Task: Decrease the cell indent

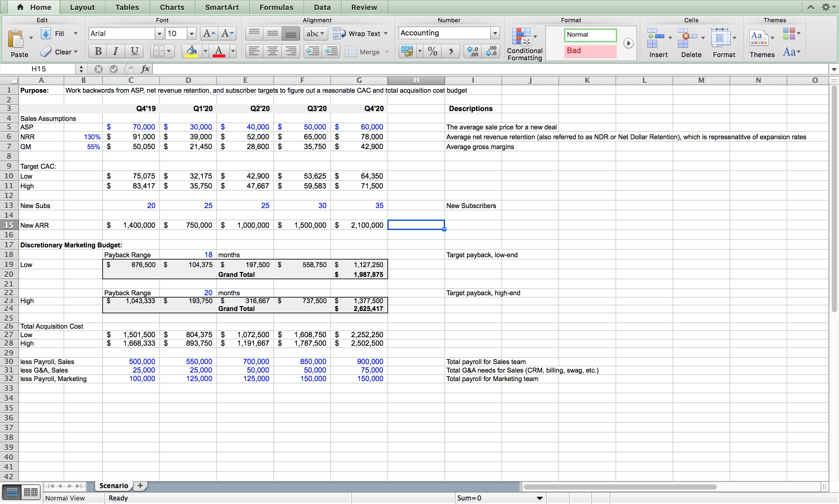Action: pos(313,51)
